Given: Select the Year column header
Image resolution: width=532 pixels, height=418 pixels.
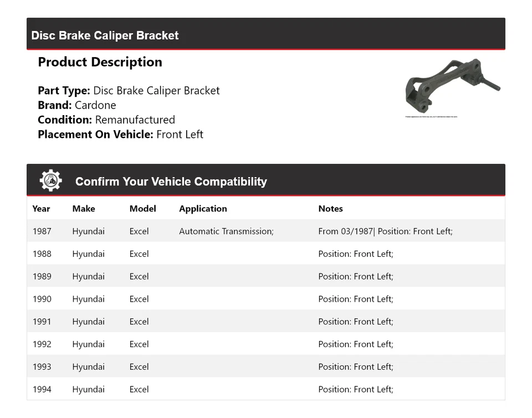Looking at the screenshot, I should [41, 209].
